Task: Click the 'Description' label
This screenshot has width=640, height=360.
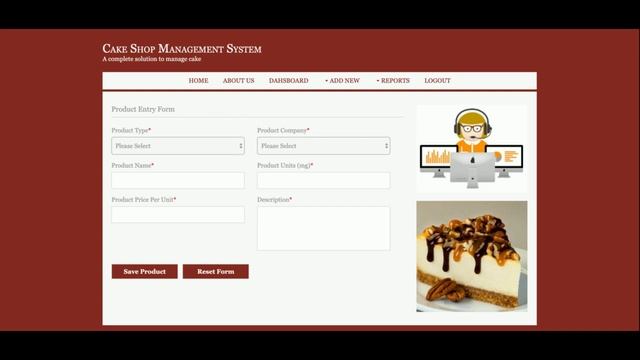Action: (274, 200)
